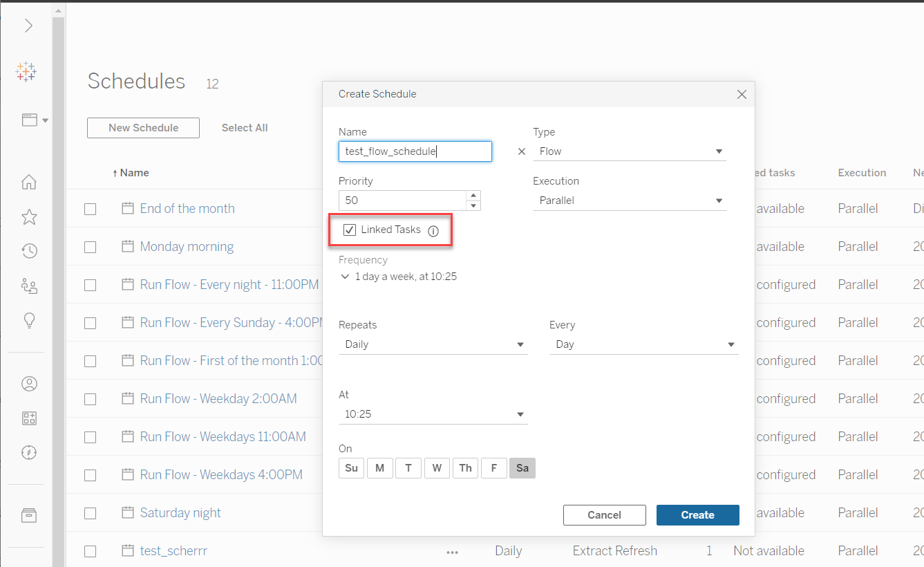
Task: Open the Users icon in sidebar
Action: pos(29,384)
